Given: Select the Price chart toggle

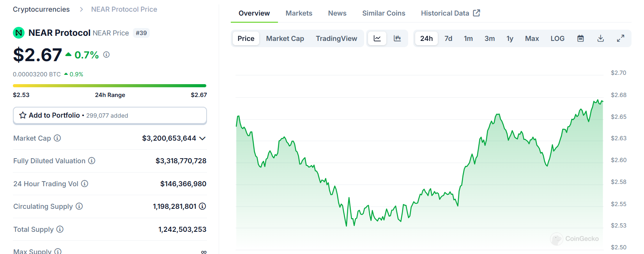Looking at the screenshot, I should tap(246, 39).
